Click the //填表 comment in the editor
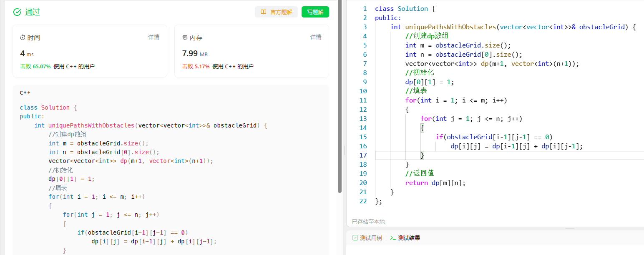Image resolution: width=644 pixels, height=255 pixels. click(416, 91)
